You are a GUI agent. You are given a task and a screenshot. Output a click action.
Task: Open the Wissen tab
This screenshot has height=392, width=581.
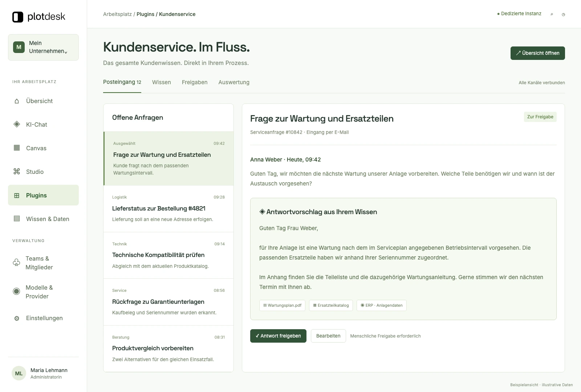point(162,82)
